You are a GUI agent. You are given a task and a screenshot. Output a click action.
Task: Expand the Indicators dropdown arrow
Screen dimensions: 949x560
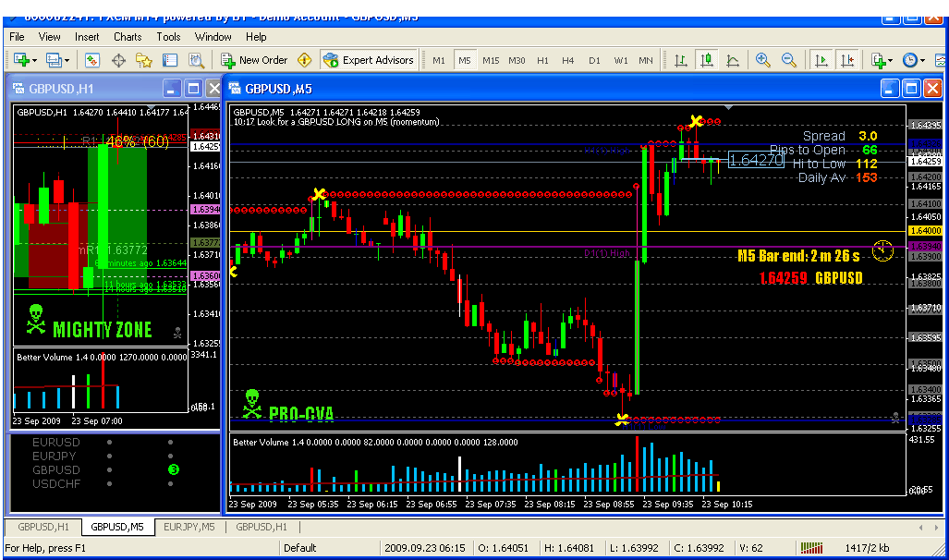coord(890,61)
